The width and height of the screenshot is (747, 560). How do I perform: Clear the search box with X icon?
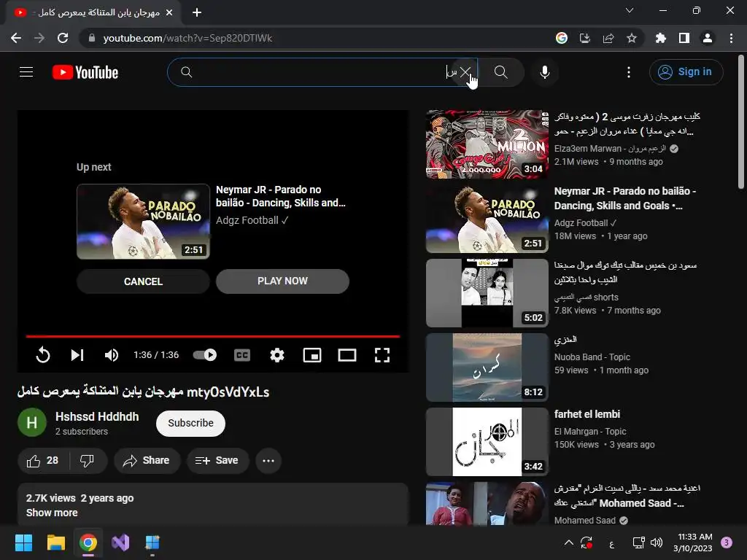tap(465, 72)
